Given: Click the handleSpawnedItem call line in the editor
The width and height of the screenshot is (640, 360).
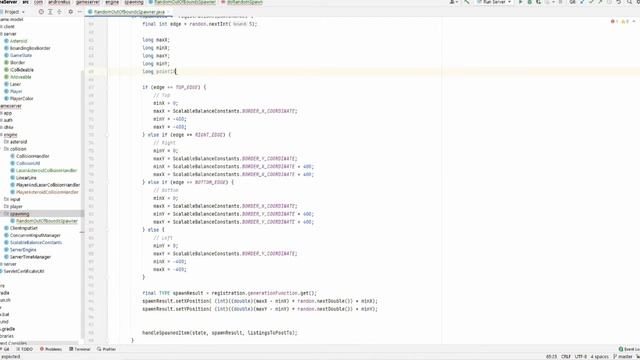Looking at the screenshot, I should (220, 333).
